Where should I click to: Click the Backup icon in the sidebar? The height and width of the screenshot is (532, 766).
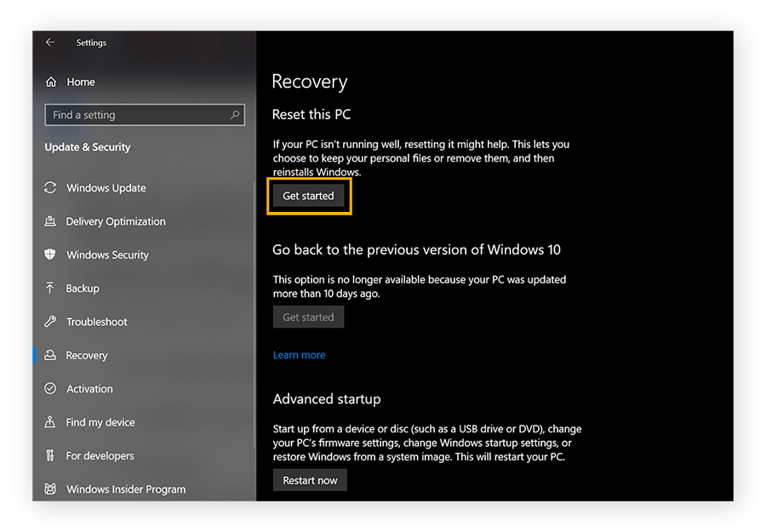pos(50,289)
